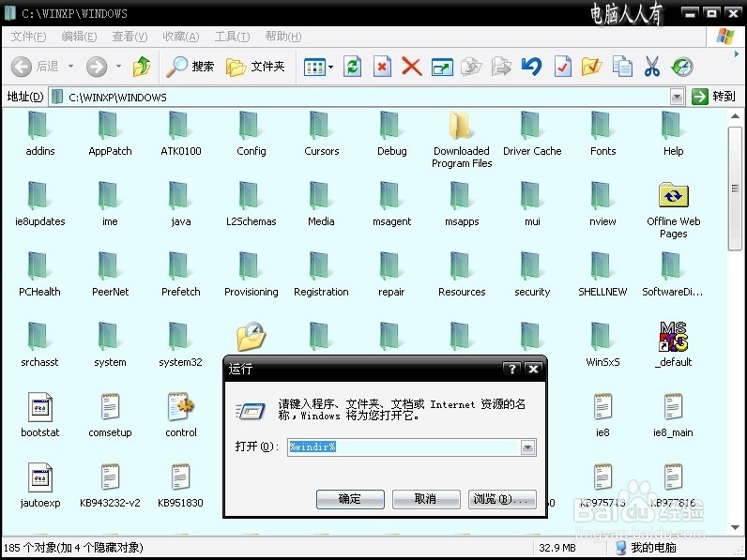Image resolution: width=747 pixels, height=560 pixels.
Task: Click the scissors cut icon
Action: click(x=652, y=67)
